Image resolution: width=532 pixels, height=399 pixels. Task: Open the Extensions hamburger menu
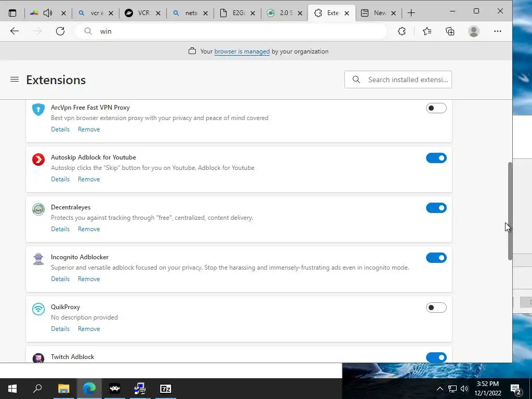point(14,79)
